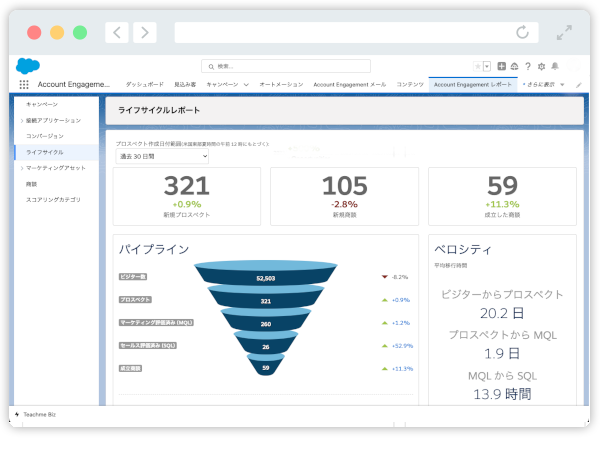The image size is (600, 449).
Task: Select コンバージョン in the sidebar
Action: (45, 136)
